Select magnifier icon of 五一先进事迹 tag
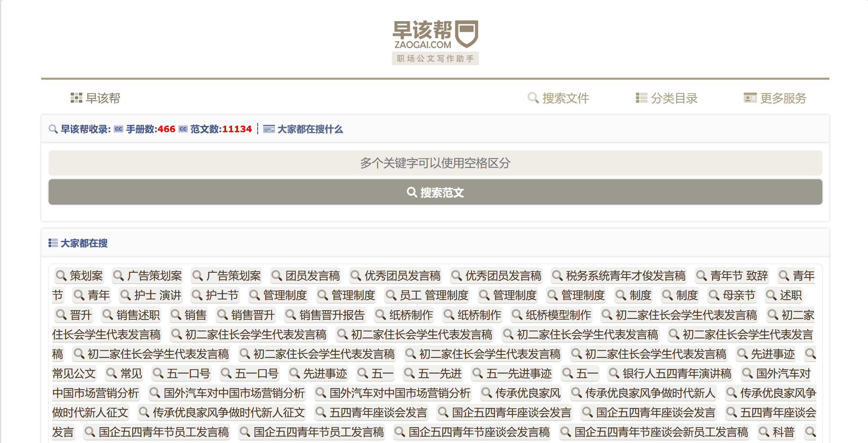 coord(478,374)
